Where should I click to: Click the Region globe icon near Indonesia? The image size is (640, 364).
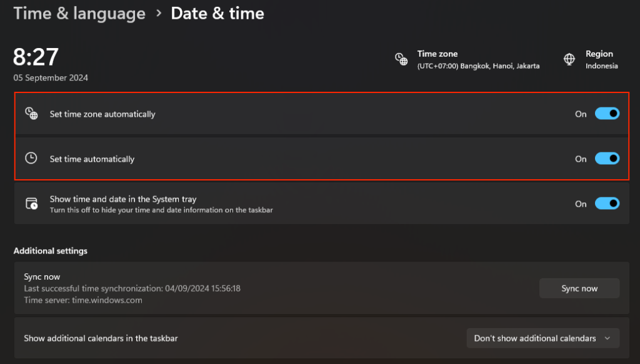coord(569,59)
